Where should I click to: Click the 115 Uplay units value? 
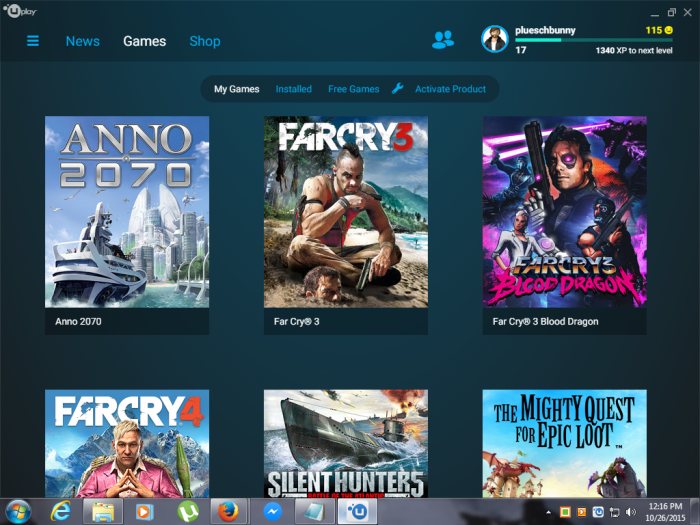pos(654,30)
